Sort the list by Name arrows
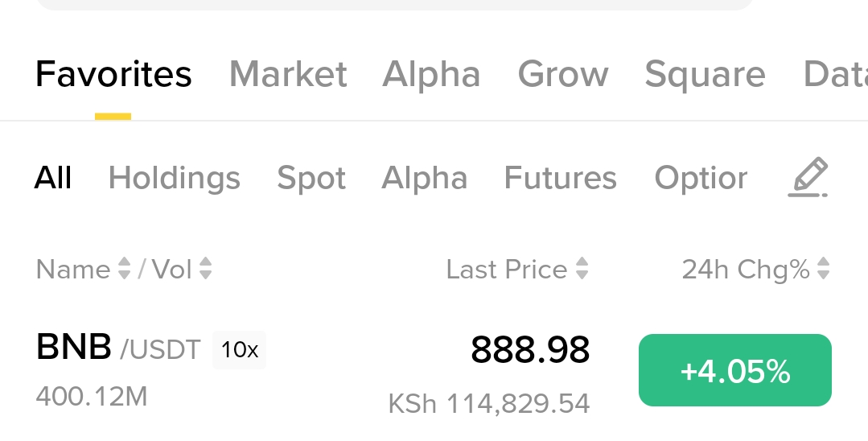 coord(124,269)
